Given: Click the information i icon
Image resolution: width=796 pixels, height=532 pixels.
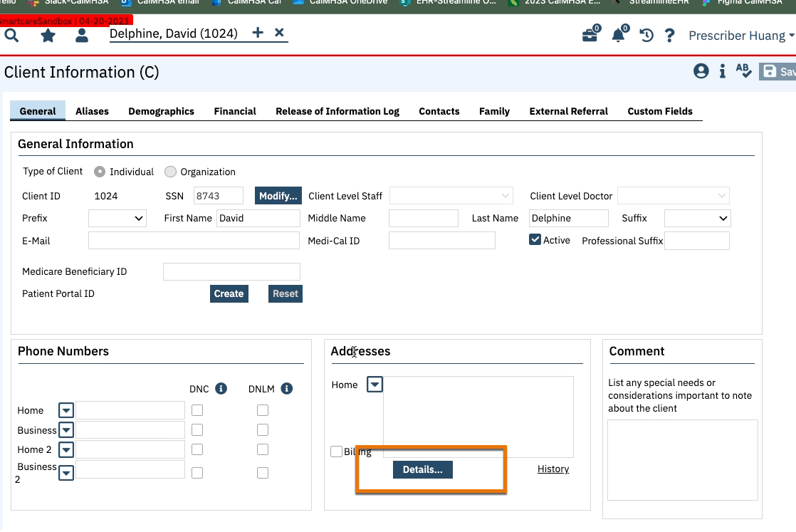Looking at the screenshot, I should pyautogui.click(x=723, y=71).
